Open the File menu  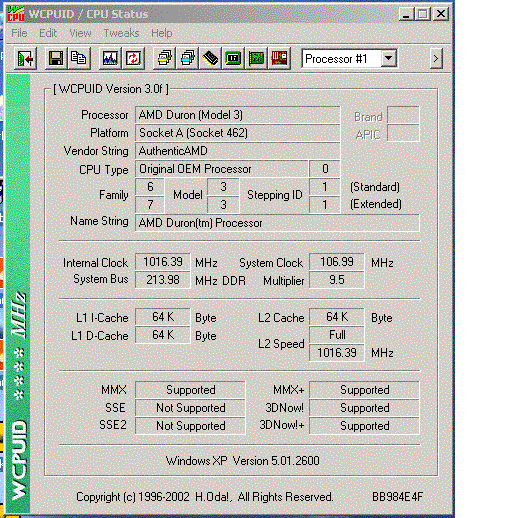click(x=19, y=33)
